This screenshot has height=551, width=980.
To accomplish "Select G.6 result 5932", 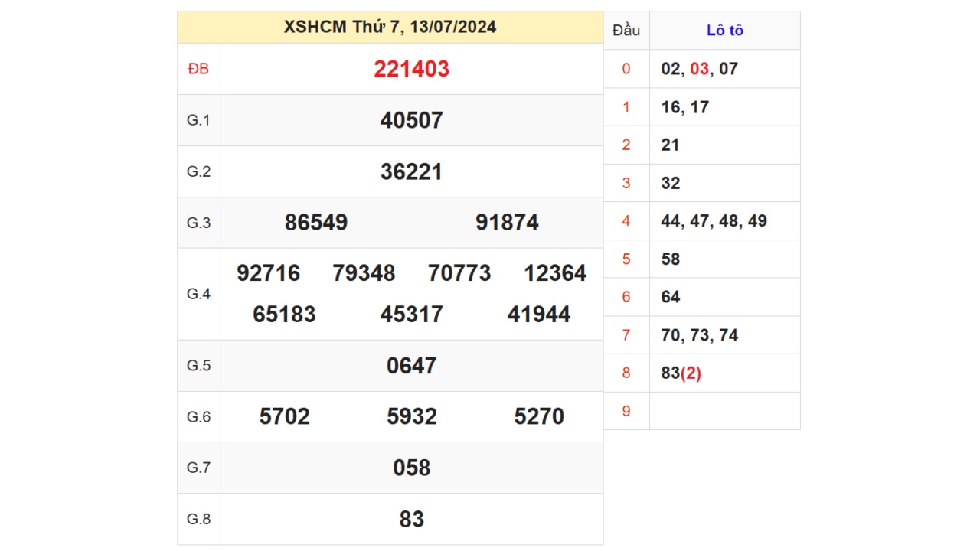I will (x=411, y=417).
